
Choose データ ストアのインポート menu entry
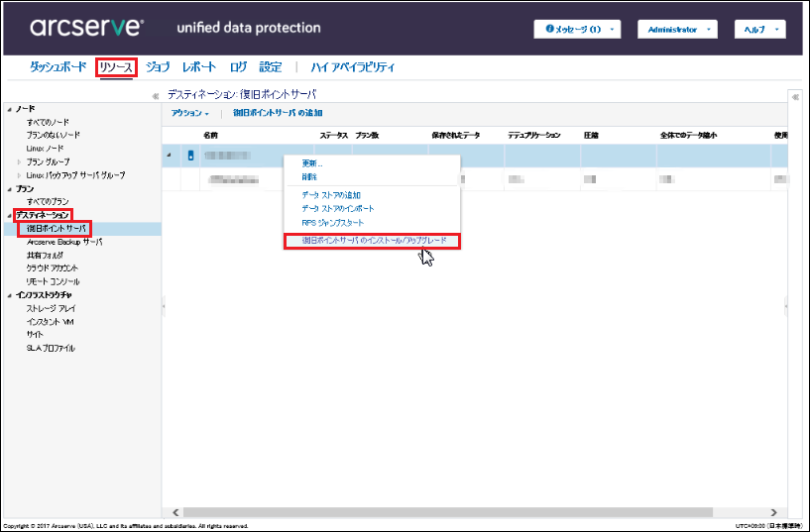click(x=338, y=209)
